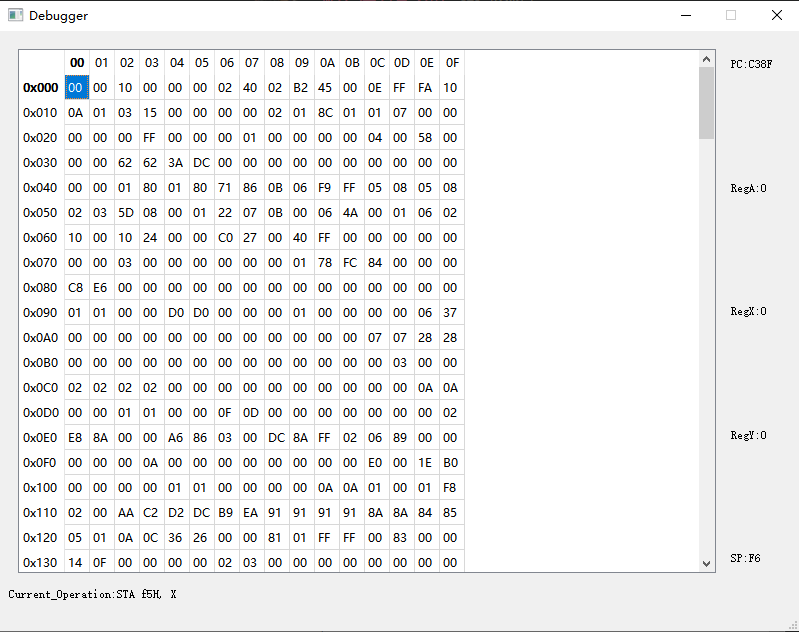The height and width of the screenshot is (632, 799).
Task: Select cell E0 in row 0x0F0
Action: 377,462
